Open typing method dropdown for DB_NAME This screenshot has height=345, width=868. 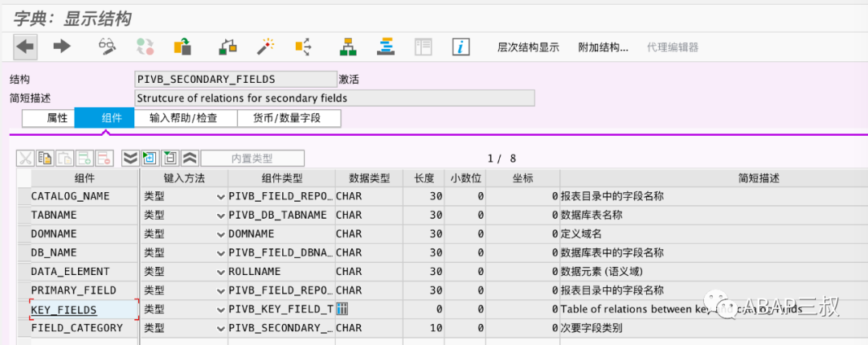222,253
